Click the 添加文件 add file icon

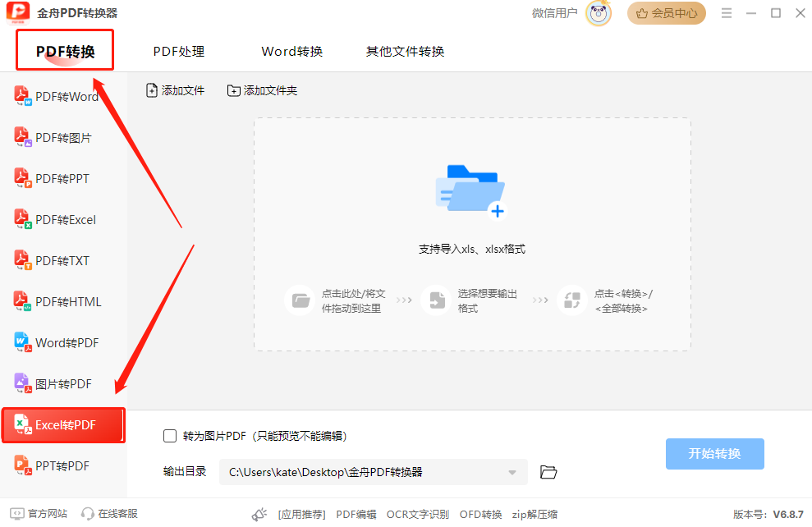point(151,90)
